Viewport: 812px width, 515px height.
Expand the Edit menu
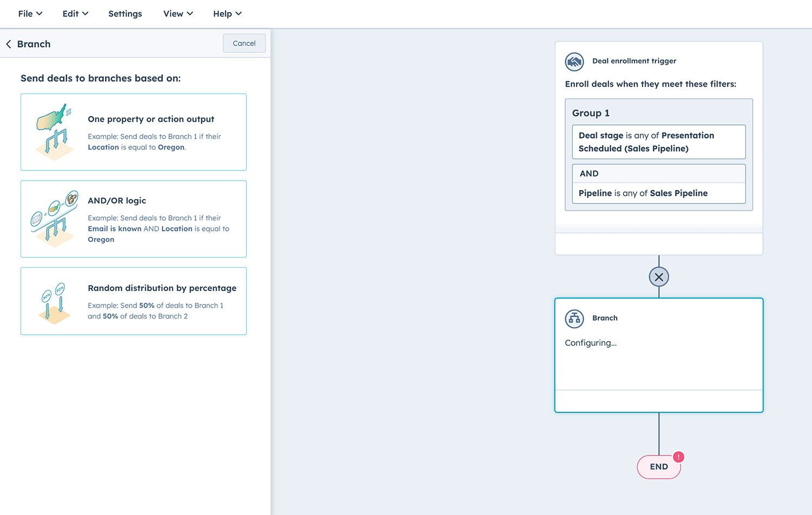[x=75, y=14]
